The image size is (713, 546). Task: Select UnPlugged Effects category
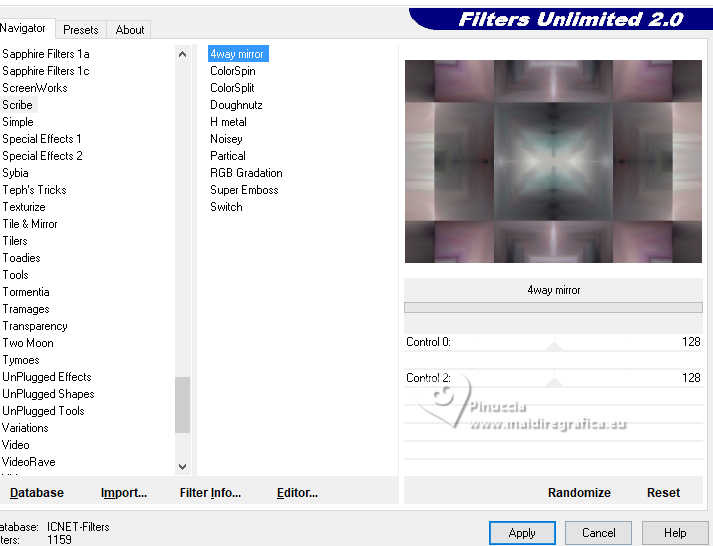point(47,377)
